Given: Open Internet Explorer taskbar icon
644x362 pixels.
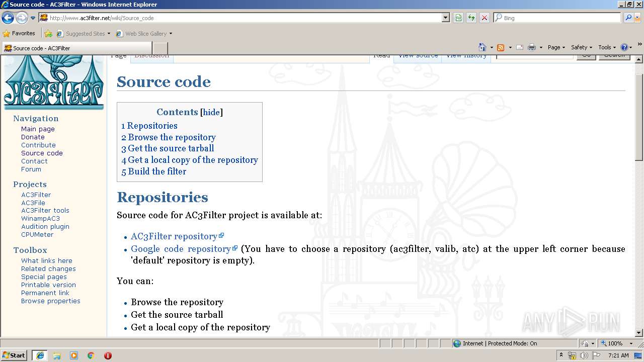Looking at the screenshot, I should click(40, 355).
